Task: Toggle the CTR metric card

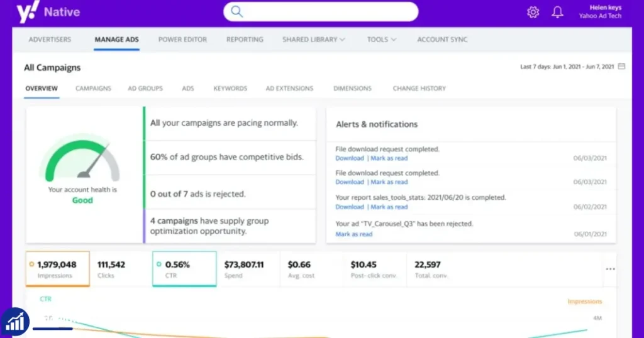Action: point(184,269)
